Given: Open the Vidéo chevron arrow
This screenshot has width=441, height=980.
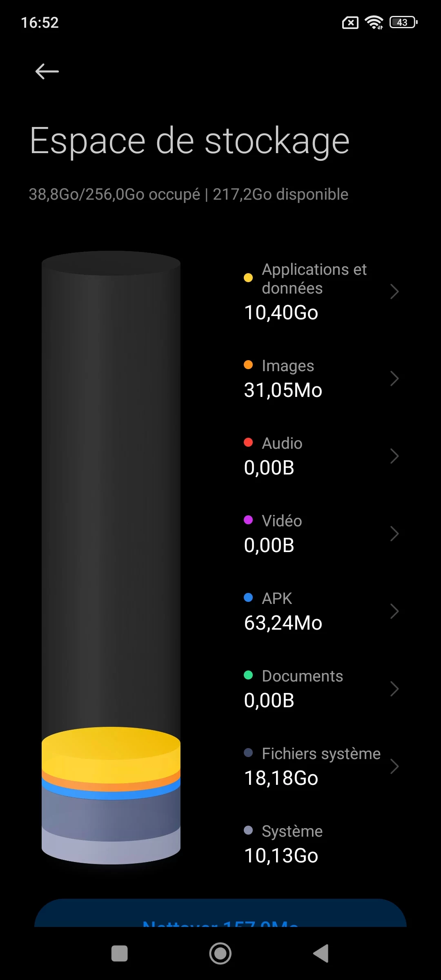Looking at the screenshot, I should pyautogui.click(x=394, y=534).
